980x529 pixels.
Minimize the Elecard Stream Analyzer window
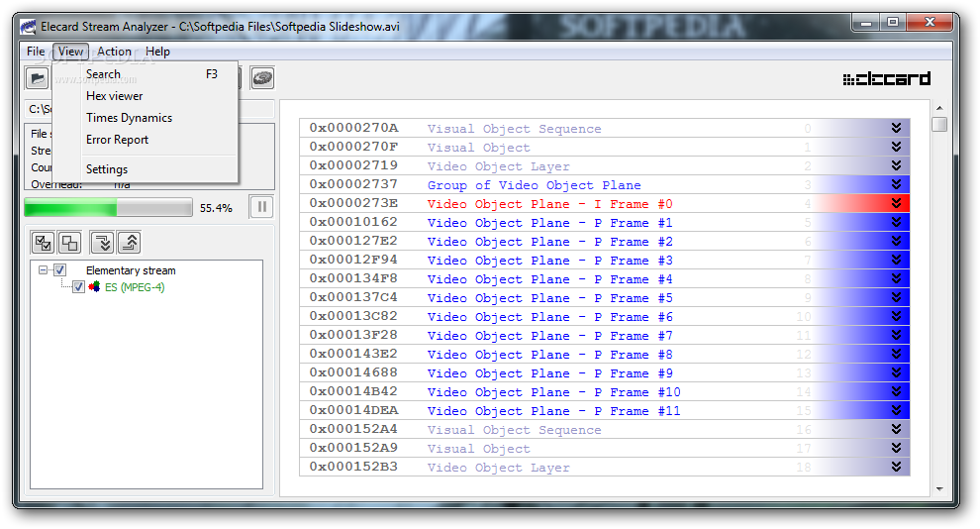(866, 23)
